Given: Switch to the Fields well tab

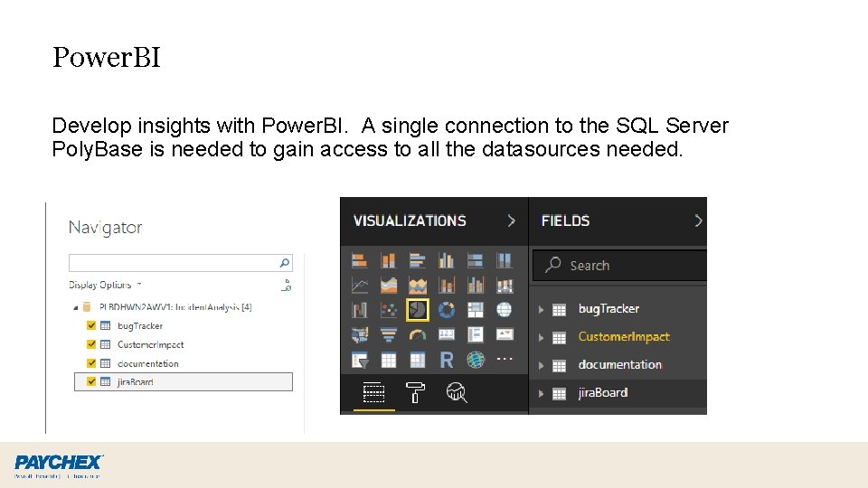Looking at the screenshot, I should [x=373, y=392].
